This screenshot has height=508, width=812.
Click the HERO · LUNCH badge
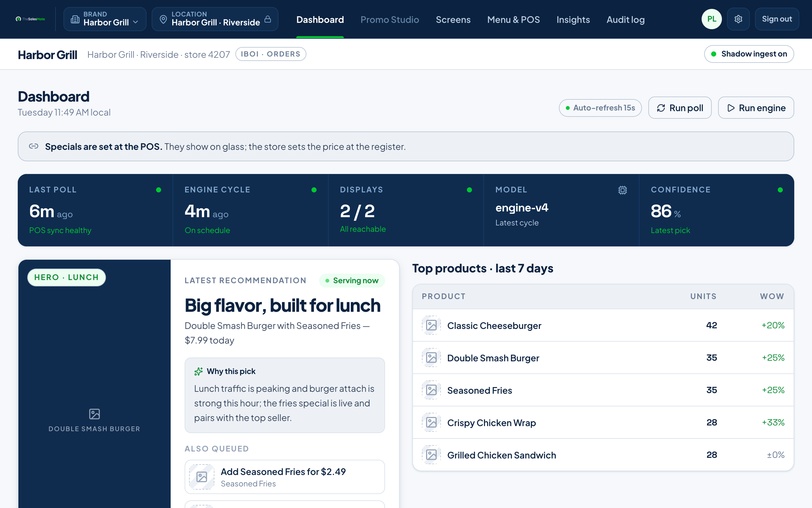coord(66,277)
